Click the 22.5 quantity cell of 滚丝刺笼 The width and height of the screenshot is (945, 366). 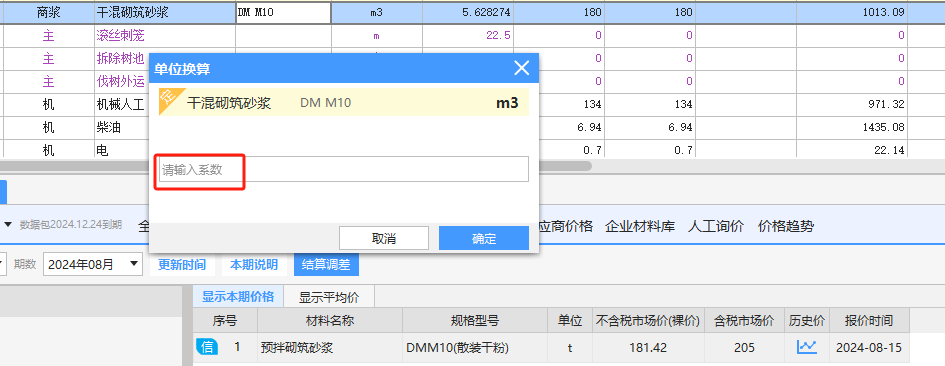[x=467, y=36]
